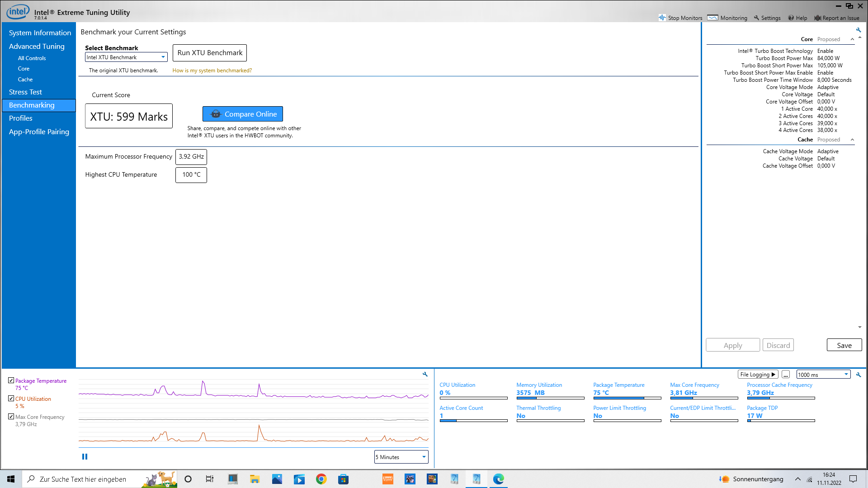Click wrench icon beside the 1000 ms interval
This screenshot has width=868, height=488.
click(859, 375)
